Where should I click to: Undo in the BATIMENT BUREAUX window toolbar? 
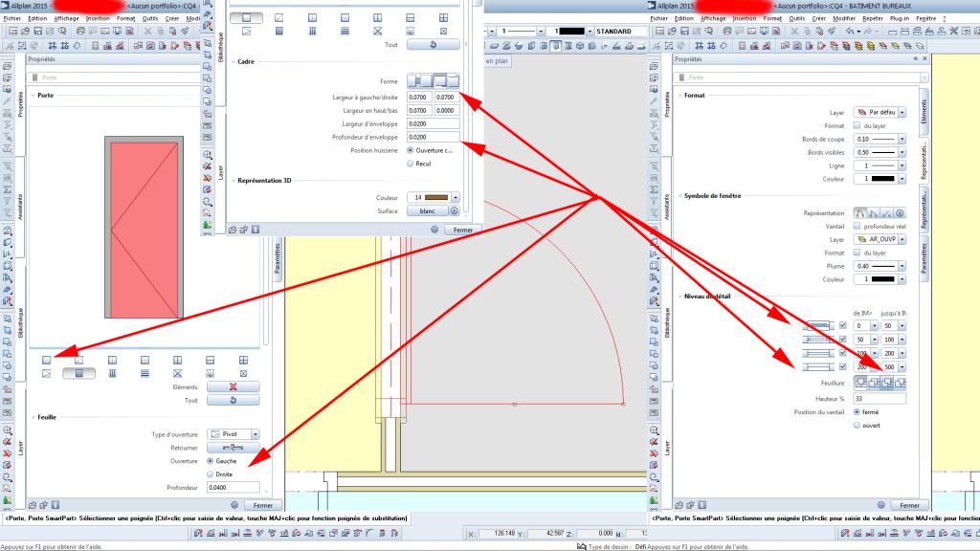click(x=850, y=31)
